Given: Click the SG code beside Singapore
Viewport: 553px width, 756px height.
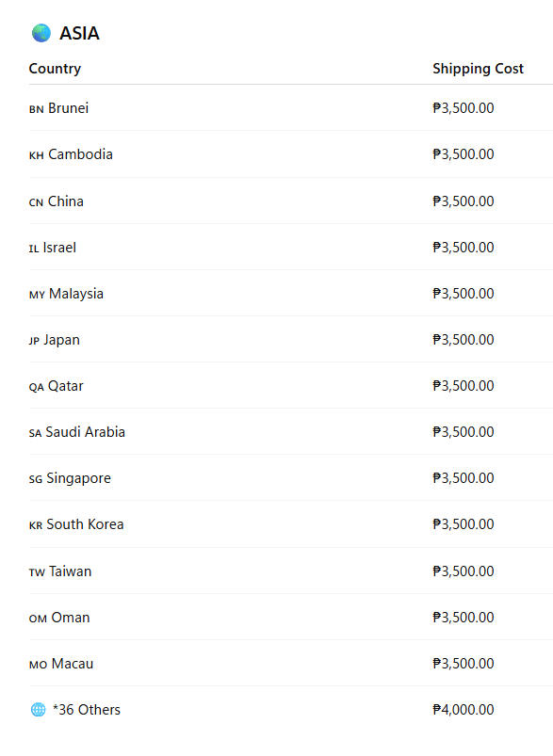Looking at the screenshot, I should (36, 479).
